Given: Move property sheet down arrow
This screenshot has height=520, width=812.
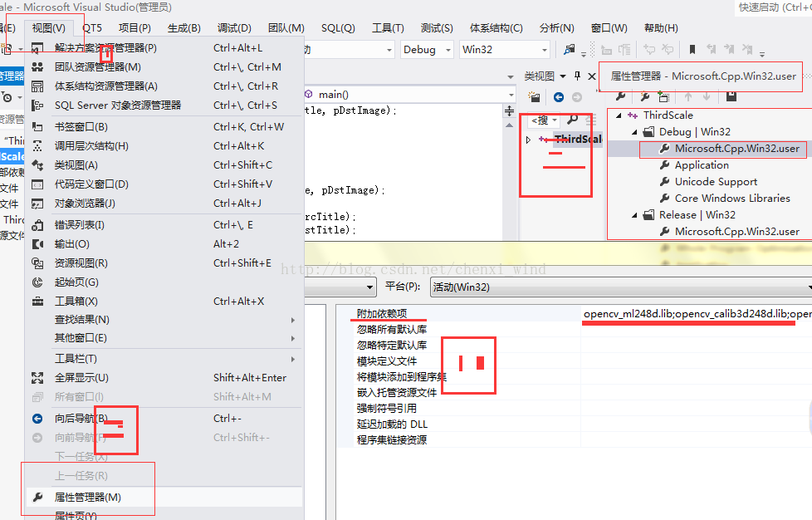Looking at the screenshot, I should click(707, 97).
